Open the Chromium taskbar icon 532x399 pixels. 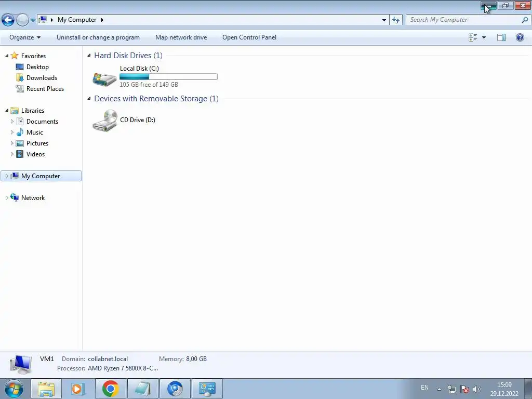pyautogui.click(x=175, y=389)
